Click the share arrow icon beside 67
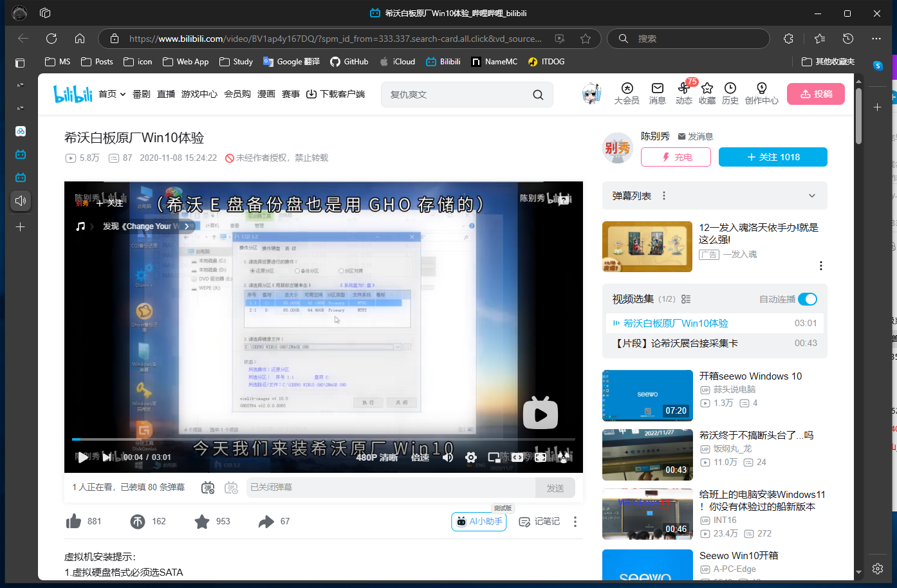The height and width of the screenshot is (588, 897). pos(266,521)
